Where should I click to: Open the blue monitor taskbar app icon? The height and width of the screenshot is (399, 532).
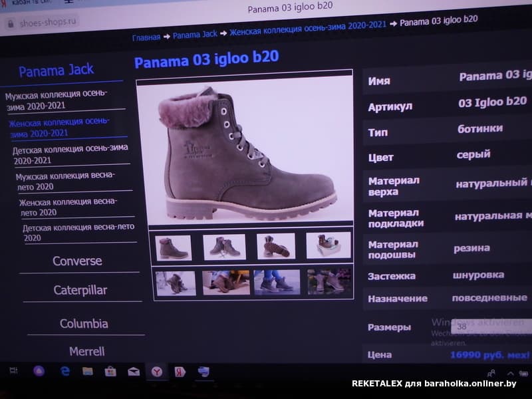203,372
